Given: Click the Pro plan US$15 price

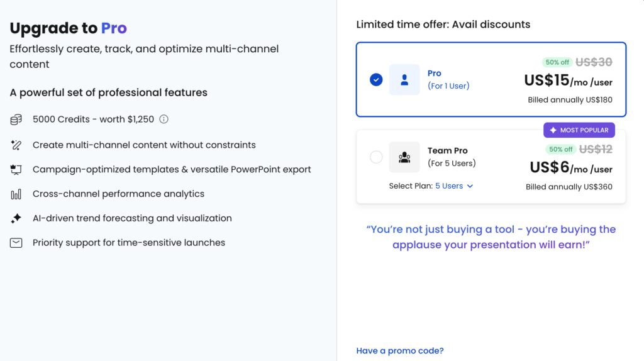Looking at the screenshot, I should (547, 81).
